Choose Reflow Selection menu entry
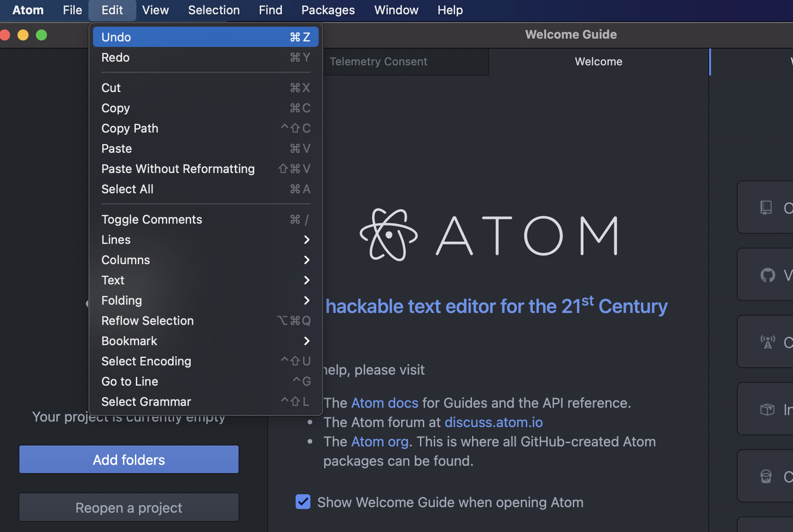 (x=205, y=321)
